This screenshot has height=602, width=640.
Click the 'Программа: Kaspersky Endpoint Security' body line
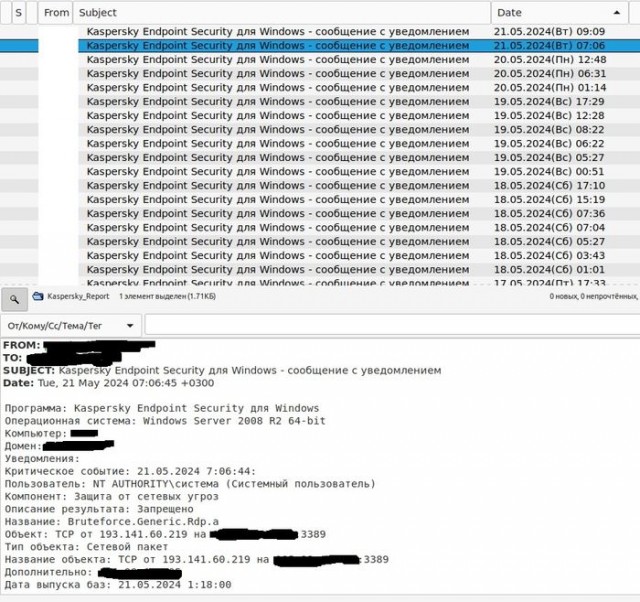tap(162, 408)
